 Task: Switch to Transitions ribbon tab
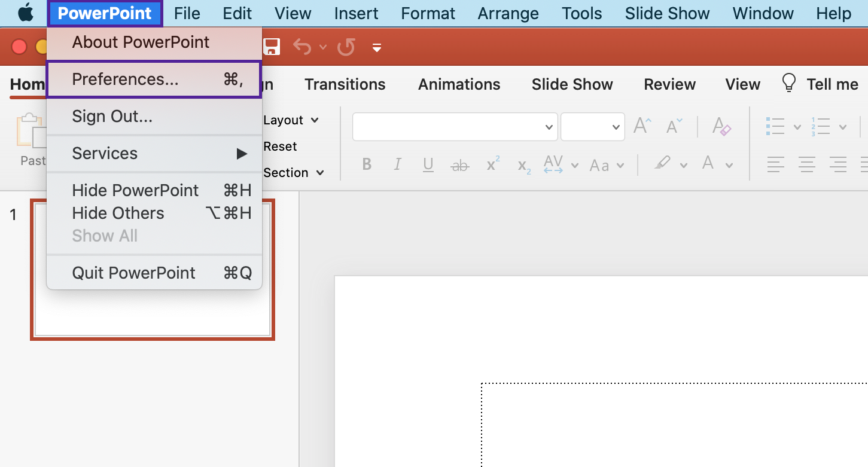coord(345,84)
